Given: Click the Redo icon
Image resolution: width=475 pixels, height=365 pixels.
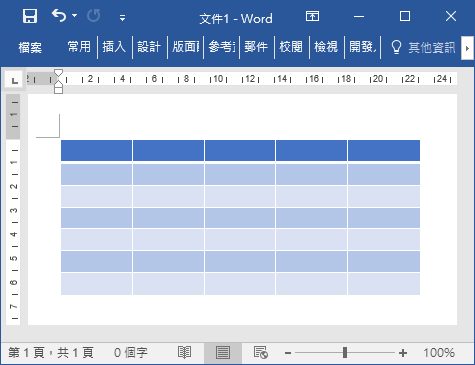Looking at the screenshot, I should click(x=94, y=16).
